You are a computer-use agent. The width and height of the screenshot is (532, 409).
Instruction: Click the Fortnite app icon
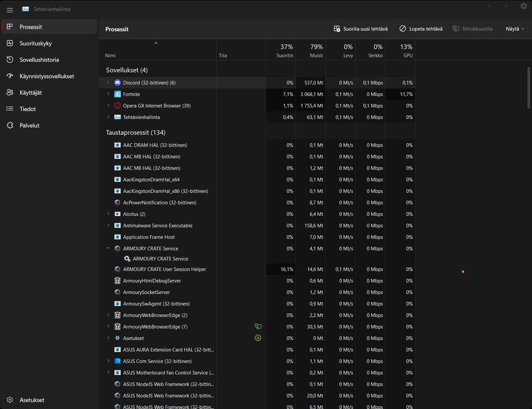click(117, 94)
